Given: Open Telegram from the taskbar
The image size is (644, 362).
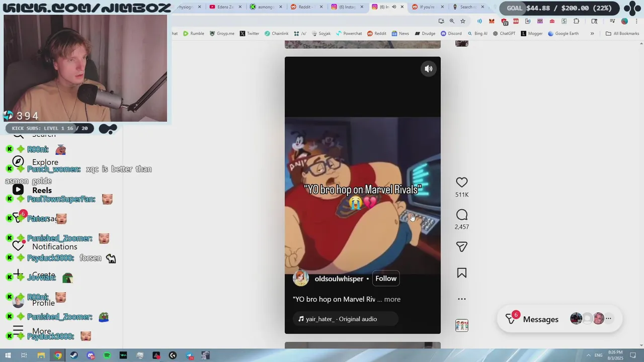Looking at the screenshot, I should coord(189,355).
